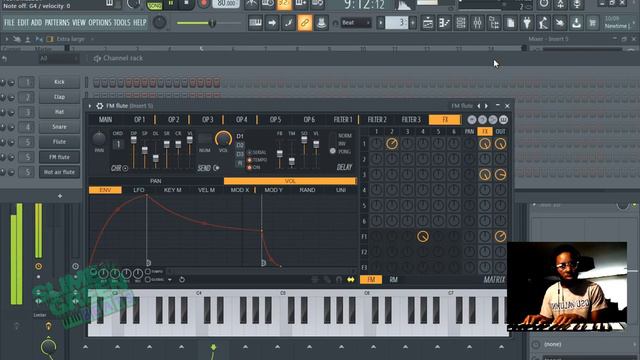Pause playback in the transport bar
Screen dimensions: 640x360
171,3
